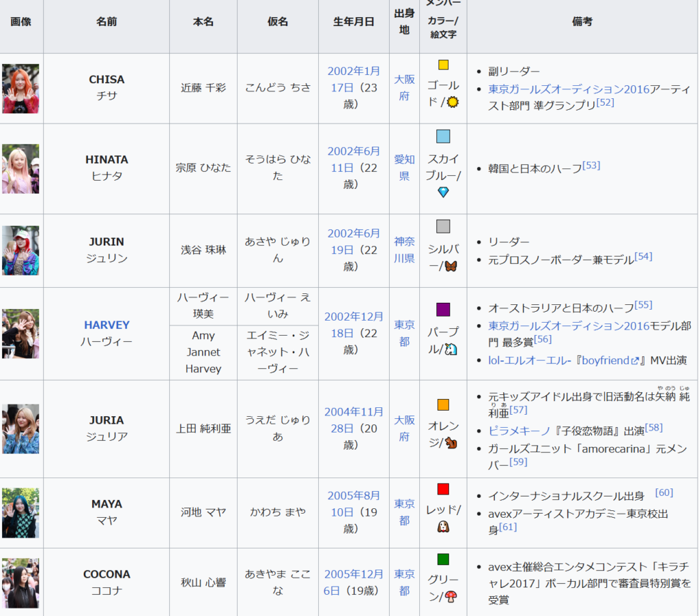The image size is (699, 616).
Task: Click the gem emoji beside Sky Blue
Action: pyautogui.click(x=443, y=192)
